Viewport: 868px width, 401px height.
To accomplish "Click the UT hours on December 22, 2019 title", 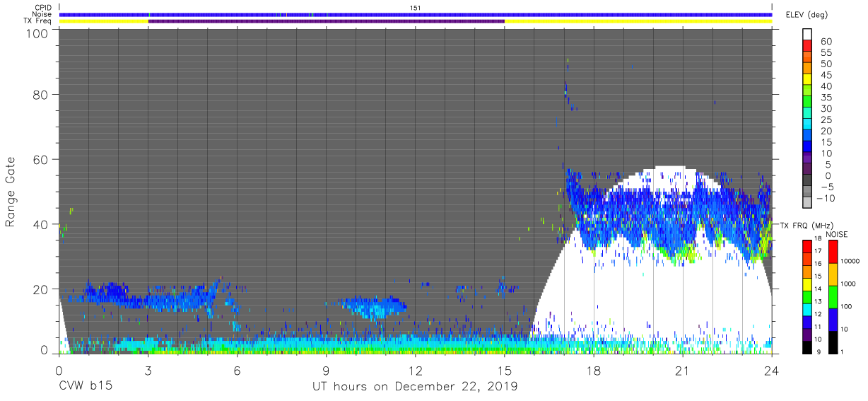I will (415, 386).
